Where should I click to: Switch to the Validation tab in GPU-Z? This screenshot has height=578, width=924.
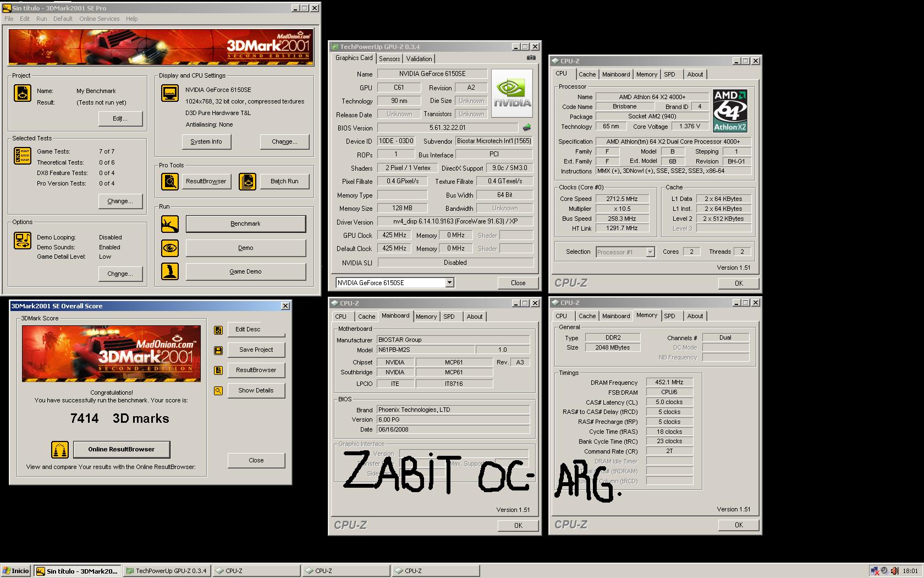tap(419, 59)
